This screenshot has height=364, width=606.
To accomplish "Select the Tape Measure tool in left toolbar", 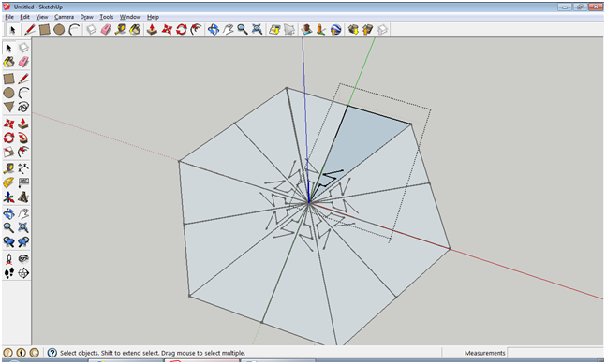I will pos(8,167).
